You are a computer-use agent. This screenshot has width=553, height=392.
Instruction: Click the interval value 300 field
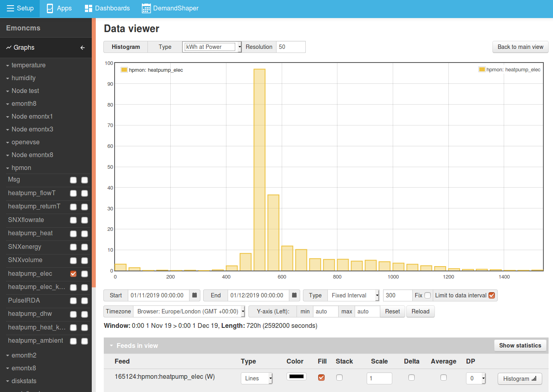click(x=398, y=295)
